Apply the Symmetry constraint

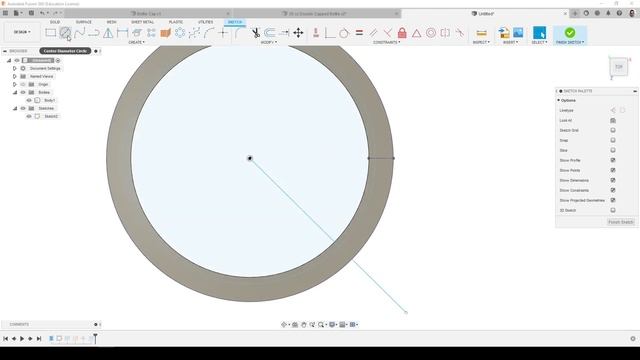click(x=445, y=33)
